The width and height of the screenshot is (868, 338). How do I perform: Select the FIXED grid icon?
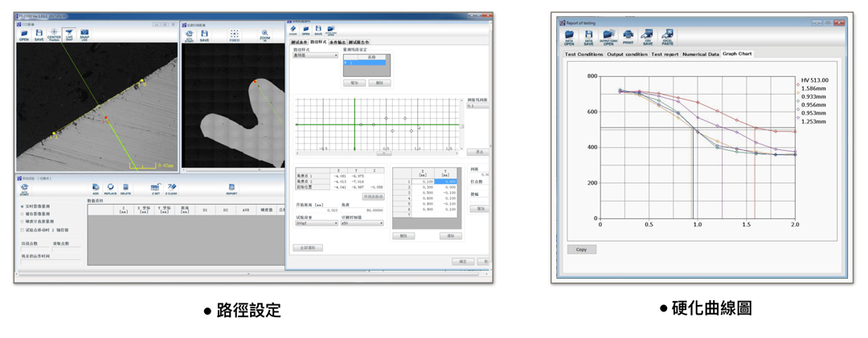(235, 35)
